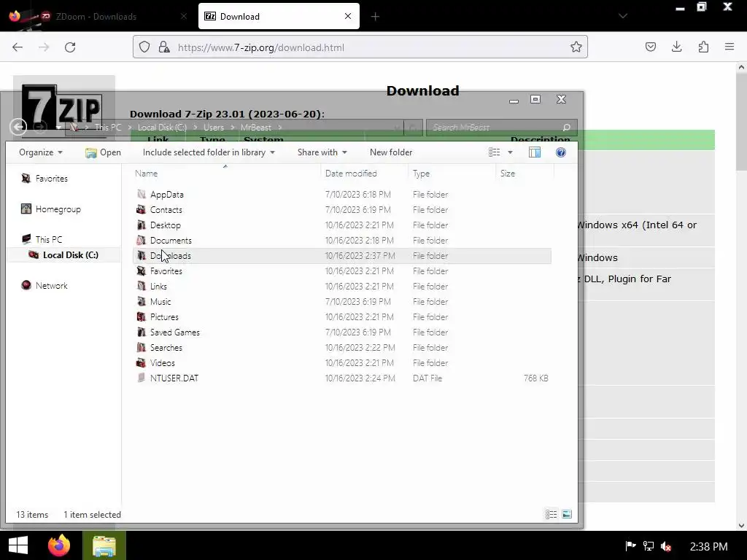Click the Explorer help question mark icon
The width and height of the screenshot is (747, 560).
[561, 152]
